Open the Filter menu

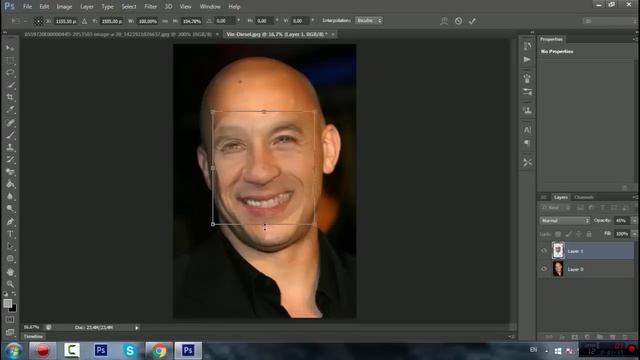150,7
